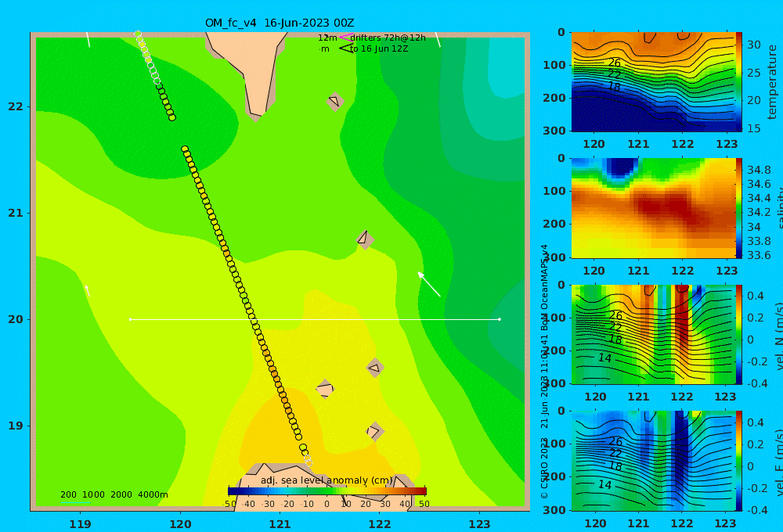This screenshot has height=532, width=783.
Task: Click the 'vel. E (m/s)' axis label
Action: pyautogui.click(x=778, y=462)
